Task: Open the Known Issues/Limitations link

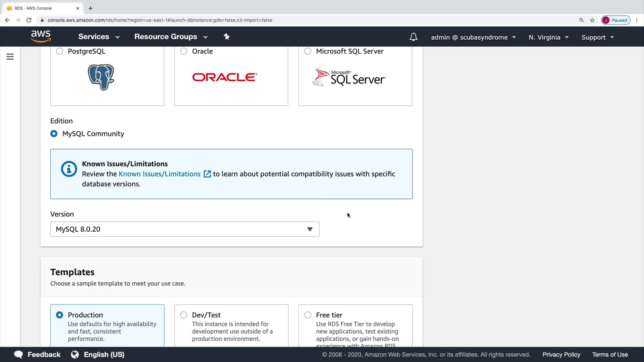Action: 160,174
